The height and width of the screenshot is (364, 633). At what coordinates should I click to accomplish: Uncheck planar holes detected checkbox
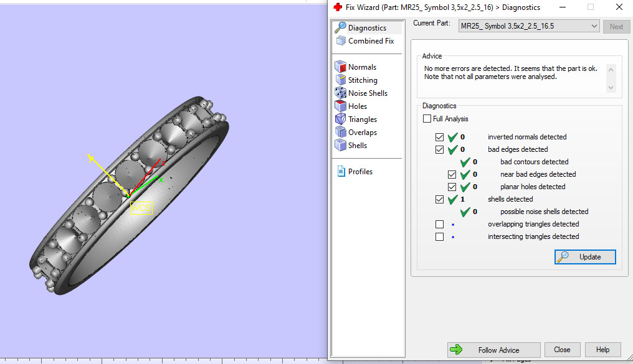coord(452,187)
